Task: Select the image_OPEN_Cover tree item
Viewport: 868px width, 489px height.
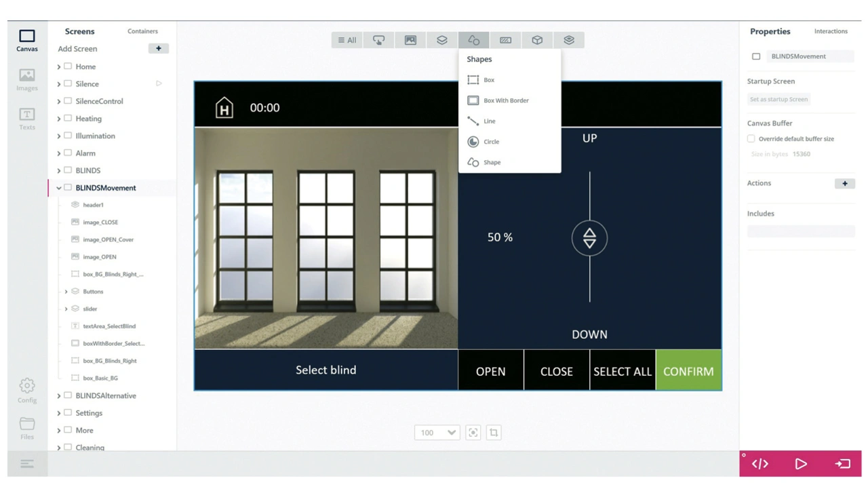Action: (x=108, y=239)
